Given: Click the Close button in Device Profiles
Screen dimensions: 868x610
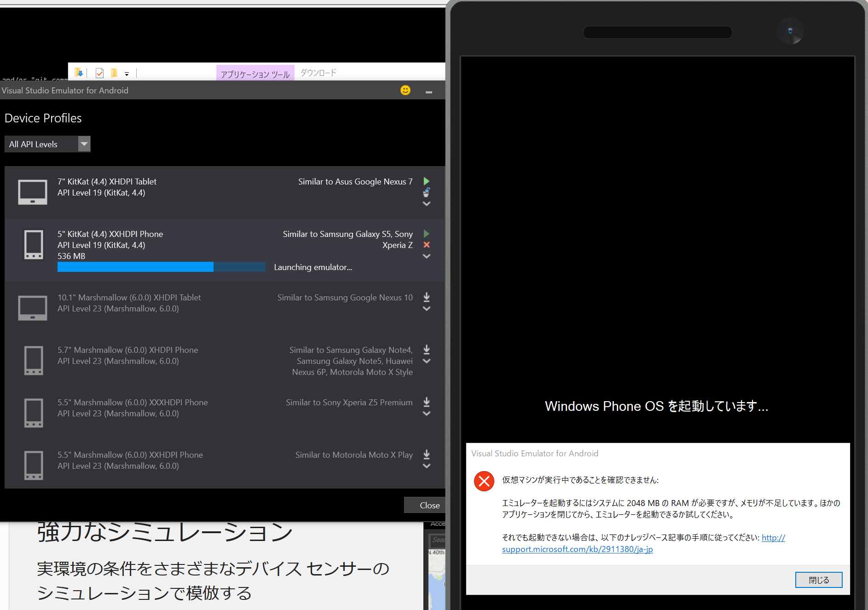Looking at the screenshot, I should pyautogui.click(x=424, y=505).
